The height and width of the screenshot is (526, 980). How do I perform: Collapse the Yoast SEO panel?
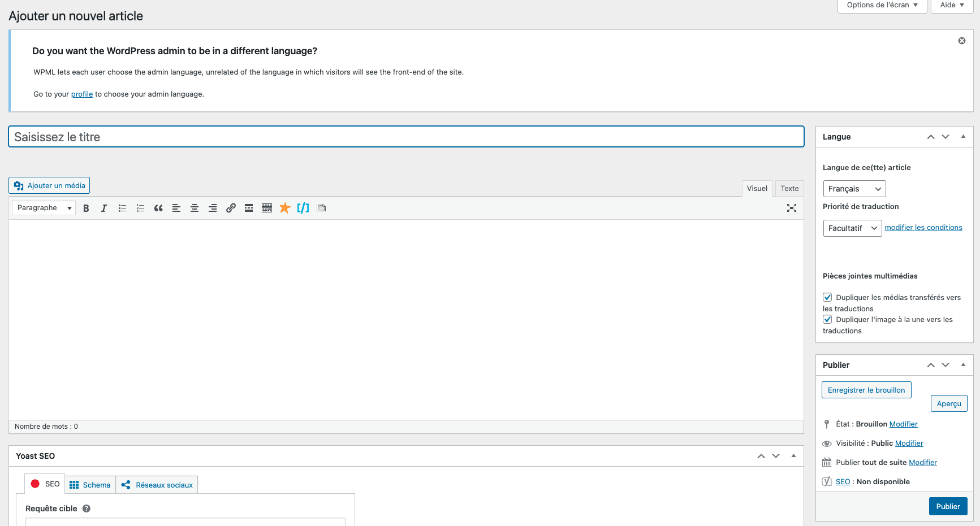tap(793, 456)
